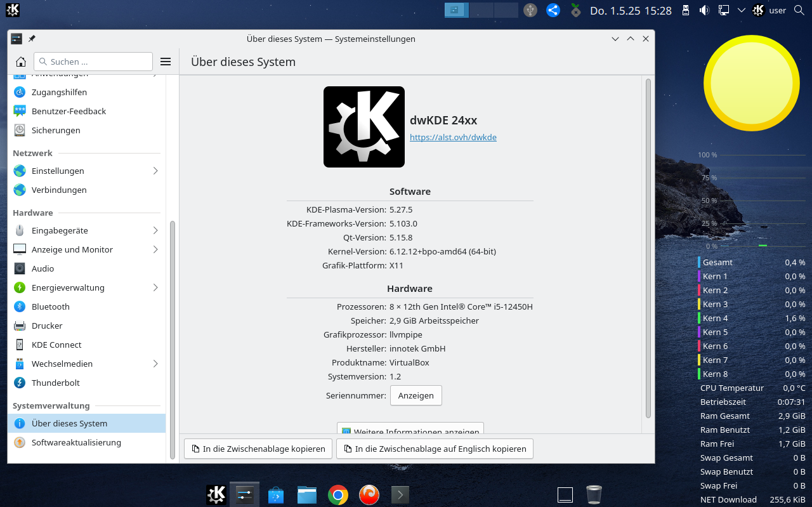Viewport: 812px width, 507px height.
Task: Click the Kern 4 load row
Action: pos(752,318)
